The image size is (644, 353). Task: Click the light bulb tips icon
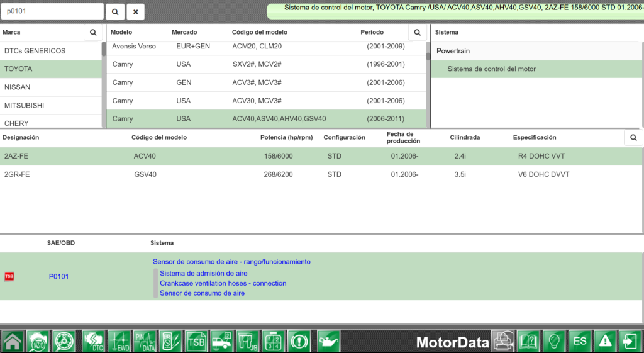tap(555, 341)
